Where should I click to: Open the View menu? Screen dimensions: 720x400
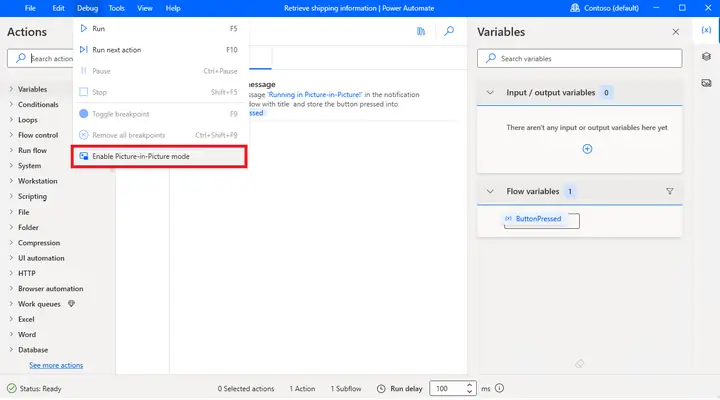[x=145, y=8]
